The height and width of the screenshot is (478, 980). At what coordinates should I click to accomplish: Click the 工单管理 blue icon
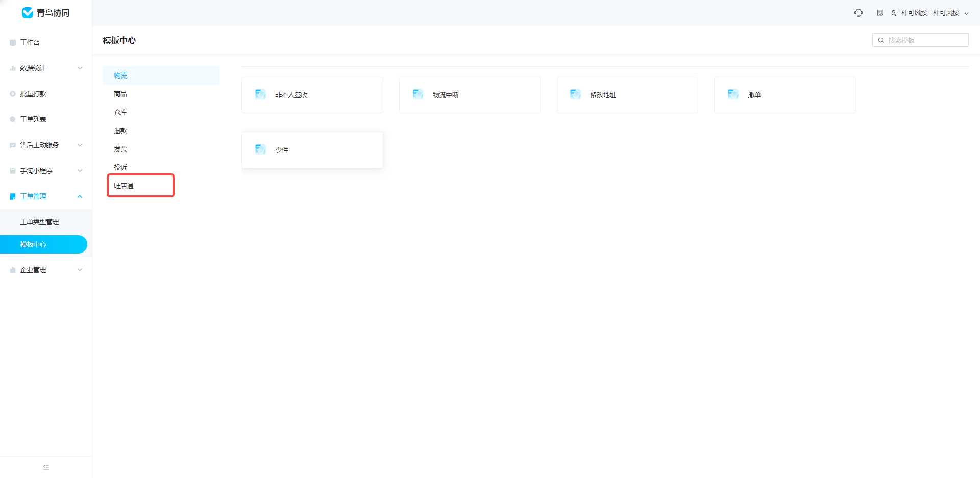[x=13, y=196]
